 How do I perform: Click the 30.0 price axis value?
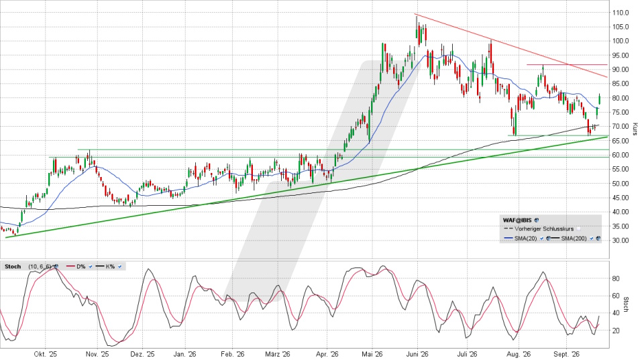pos(621,241)
